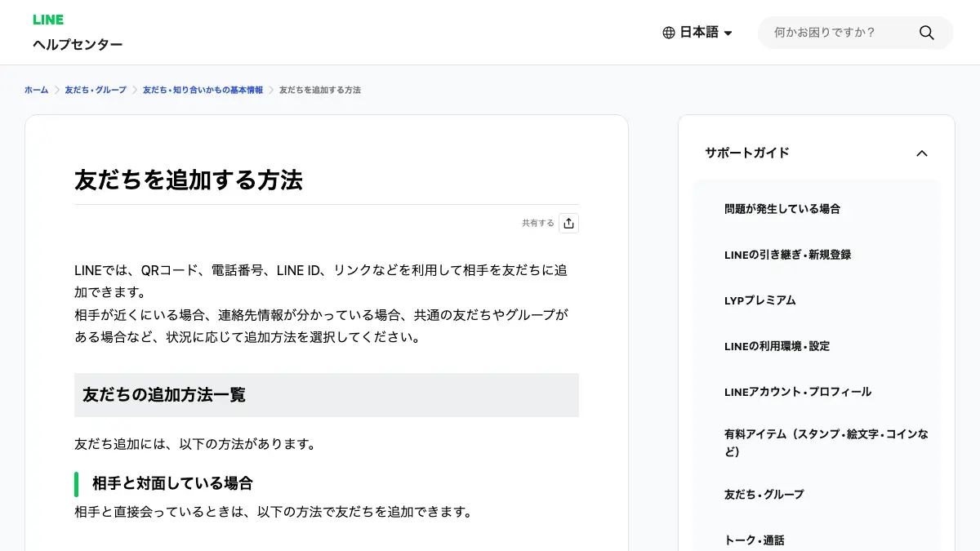
Task: Click the globe language icon
Action: [669, 33]
